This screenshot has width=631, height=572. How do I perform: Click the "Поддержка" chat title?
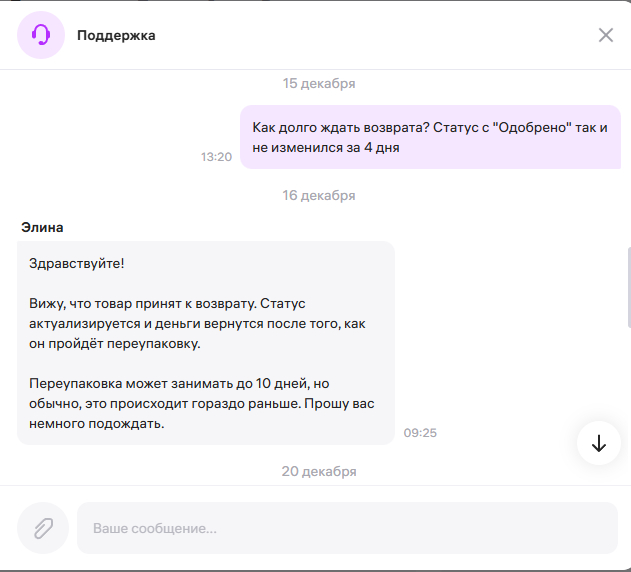pos(116,35)
